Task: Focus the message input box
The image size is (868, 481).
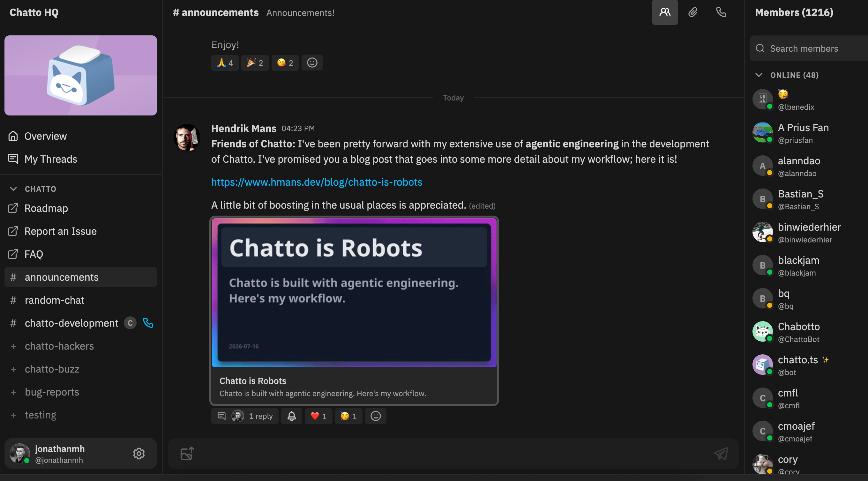Action: pyautogui.click(x=453, y=453)
